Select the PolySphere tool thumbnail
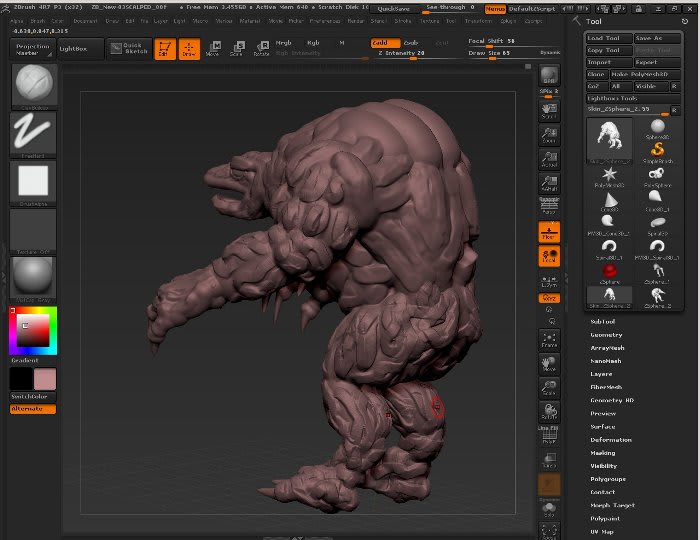The width and height of the screenshot is (700, 540). [657, 177]
